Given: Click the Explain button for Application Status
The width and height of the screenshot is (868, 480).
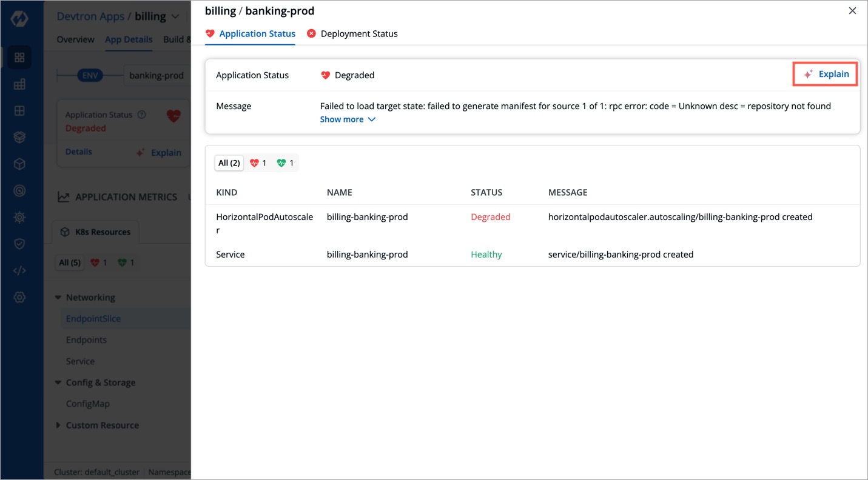Looking at the screenshot, I should coord(825,74).
